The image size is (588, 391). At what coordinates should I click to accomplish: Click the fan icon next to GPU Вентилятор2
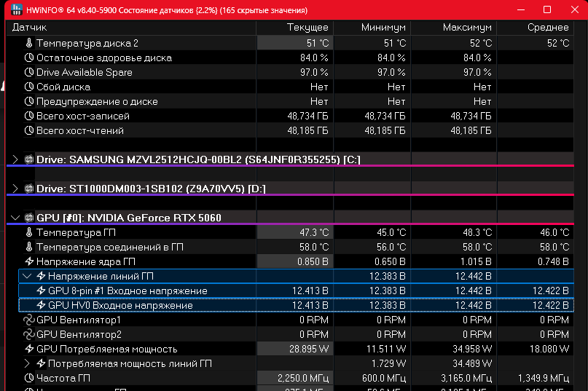coord(29,335)
